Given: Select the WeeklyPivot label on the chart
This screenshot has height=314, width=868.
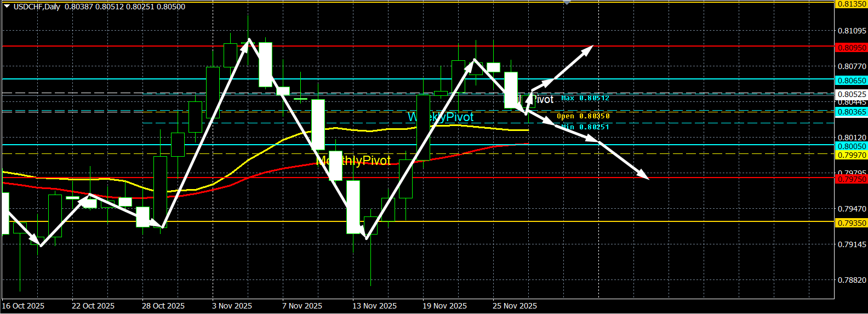Looking at the screenshot, I should [441, 117].
